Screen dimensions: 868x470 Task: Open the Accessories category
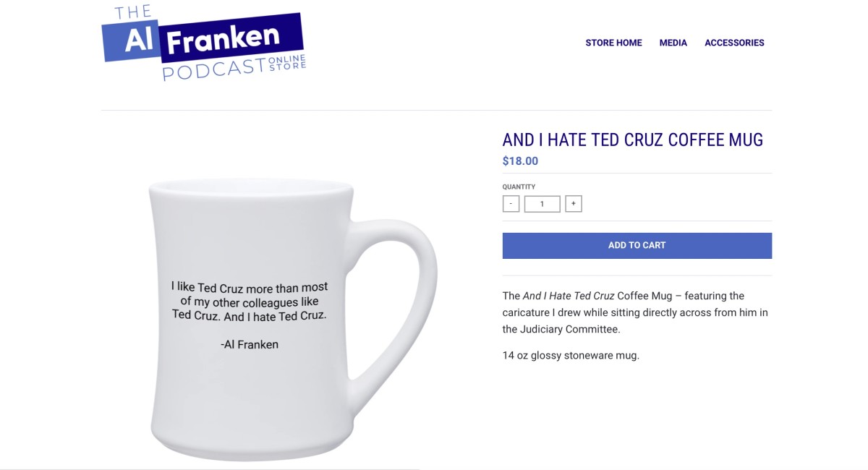(x=734, y=43)
